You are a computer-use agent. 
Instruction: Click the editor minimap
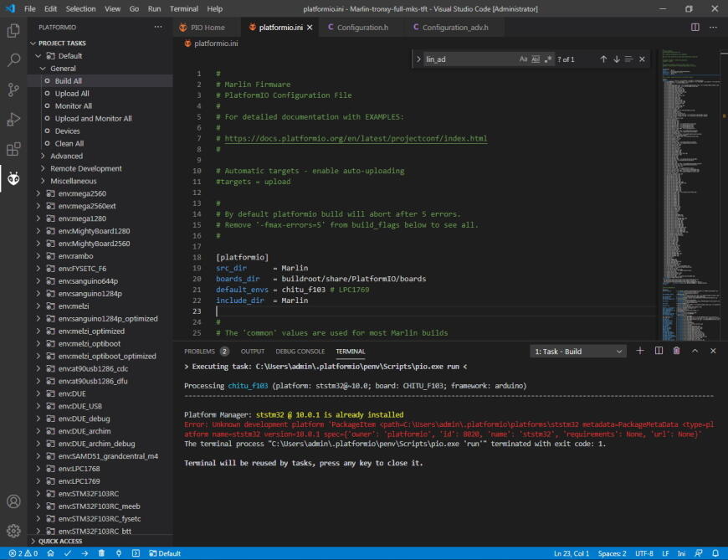pos(692,194)
